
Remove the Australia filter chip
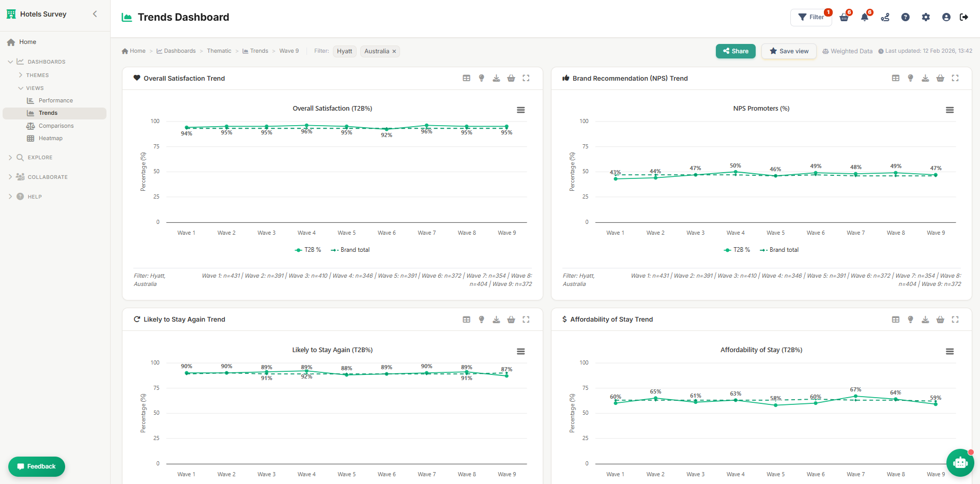(x=393, y=51)
